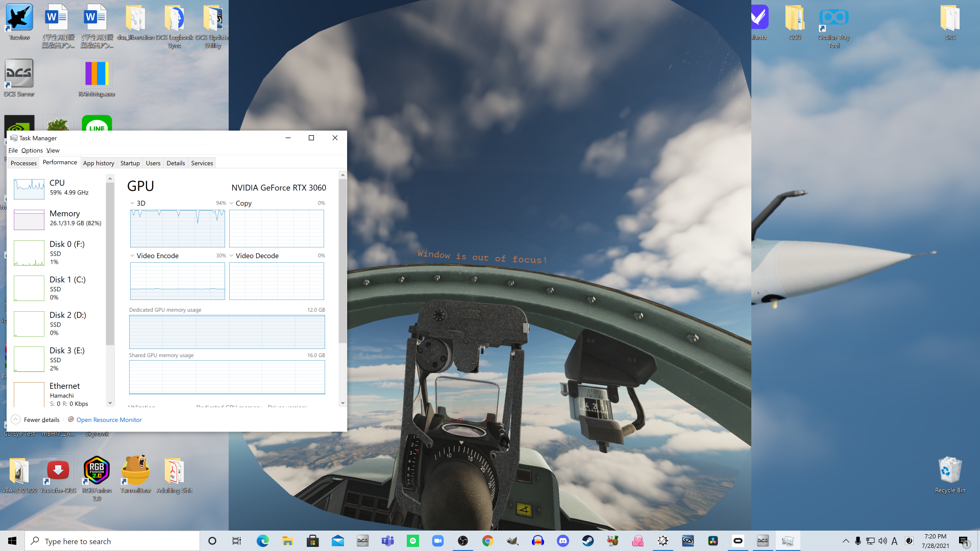Open the Recycle Bin
The image size is (980, 551).
950,474
